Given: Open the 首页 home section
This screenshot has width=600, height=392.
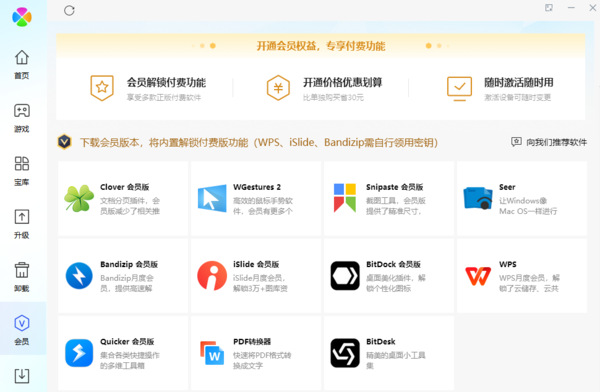Looking at the screenshot, I should (x=22, y=65).
